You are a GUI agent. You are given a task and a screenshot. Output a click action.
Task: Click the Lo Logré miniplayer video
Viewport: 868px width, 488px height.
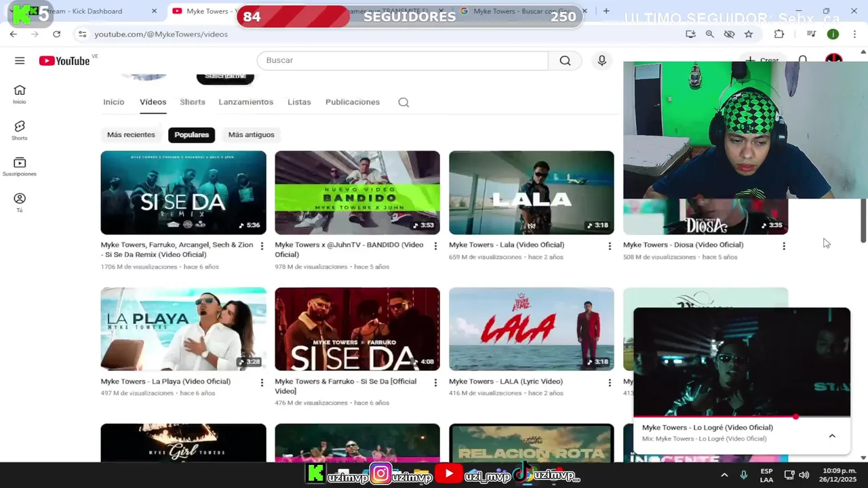coord(742,362)
